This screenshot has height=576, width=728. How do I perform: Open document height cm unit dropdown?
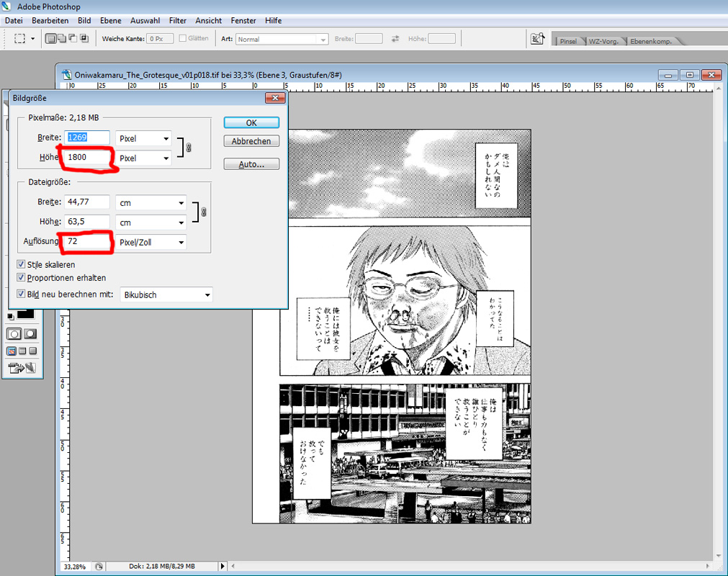[x=151, y=222]
